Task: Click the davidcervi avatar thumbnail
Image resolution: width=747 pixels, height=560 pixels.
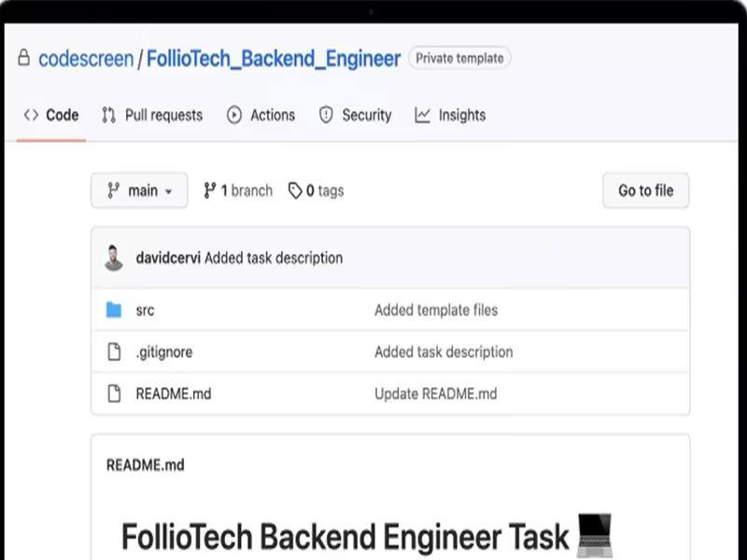Action: tap(113, 258)
